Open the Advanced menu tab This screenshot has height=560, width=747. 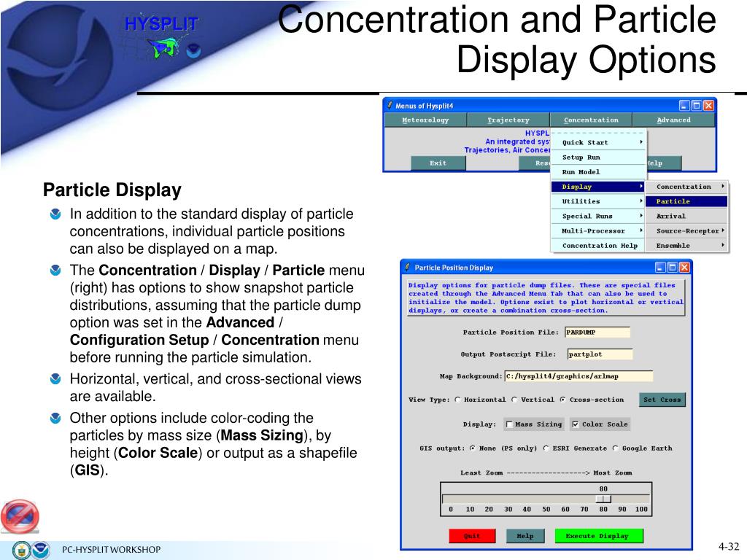point(673,120)
